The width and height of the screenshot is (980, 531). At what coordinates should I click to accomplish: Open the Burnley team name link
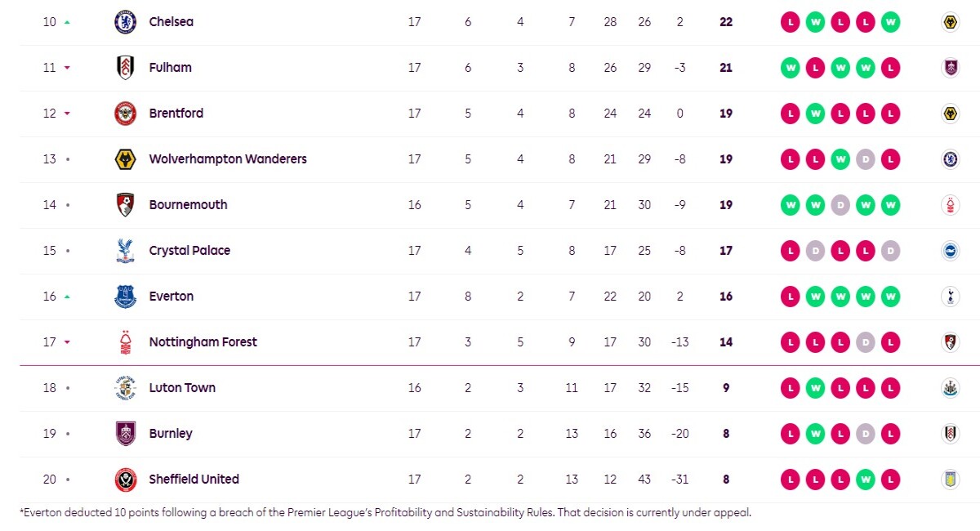click(x=171, y=434)
